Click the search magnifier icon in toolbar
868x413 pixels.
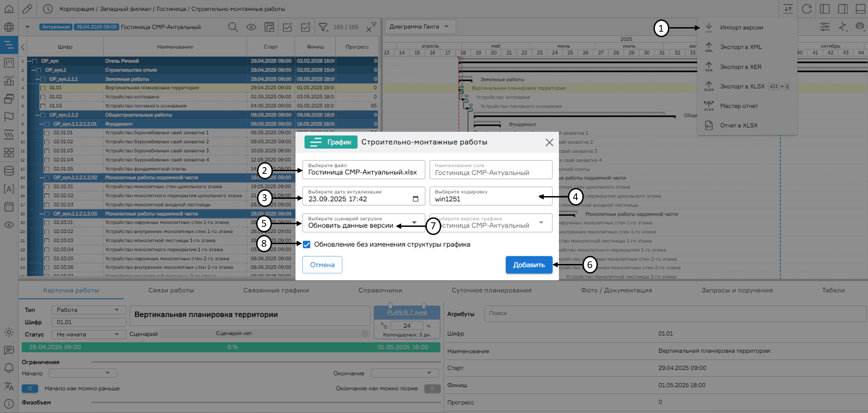click(233, 27)
